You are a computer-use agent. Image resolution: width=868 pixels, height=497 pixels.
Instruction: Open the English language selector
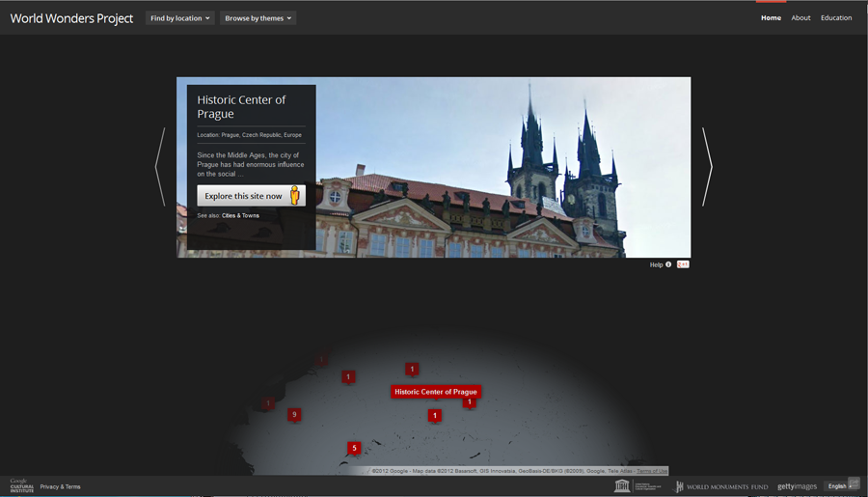[x=837, y=486]
